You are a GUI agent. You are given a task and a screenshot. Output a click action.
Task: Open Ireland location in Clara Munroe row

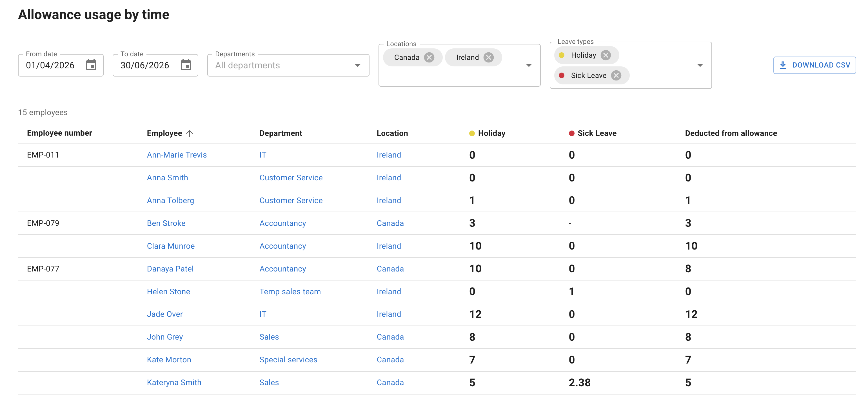(389, 246)
